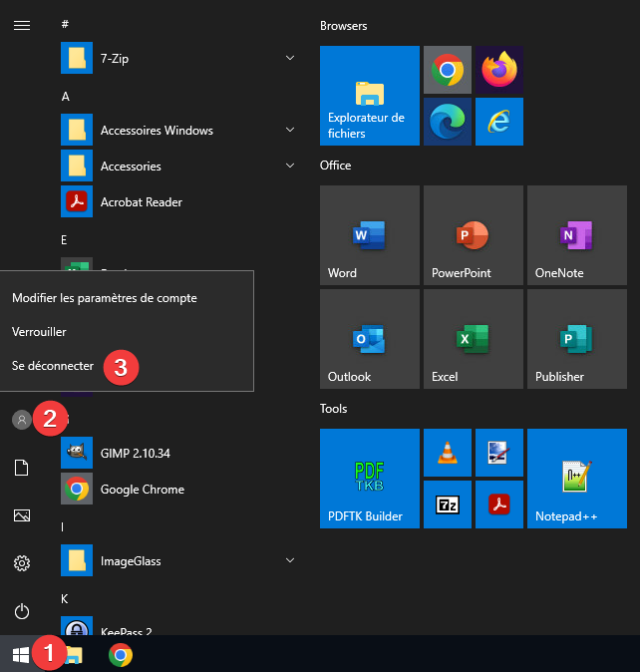The height and width of the screenshot is (672, 640).
Task: Open the Word tile
Action: click(369, 234)
